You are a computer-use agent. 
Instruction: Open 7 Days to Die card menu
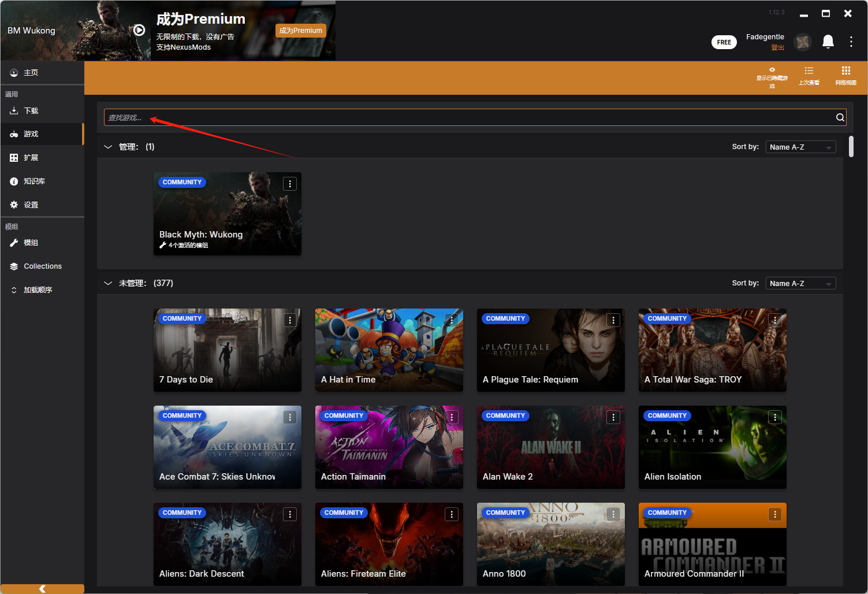tap(290, 320)
